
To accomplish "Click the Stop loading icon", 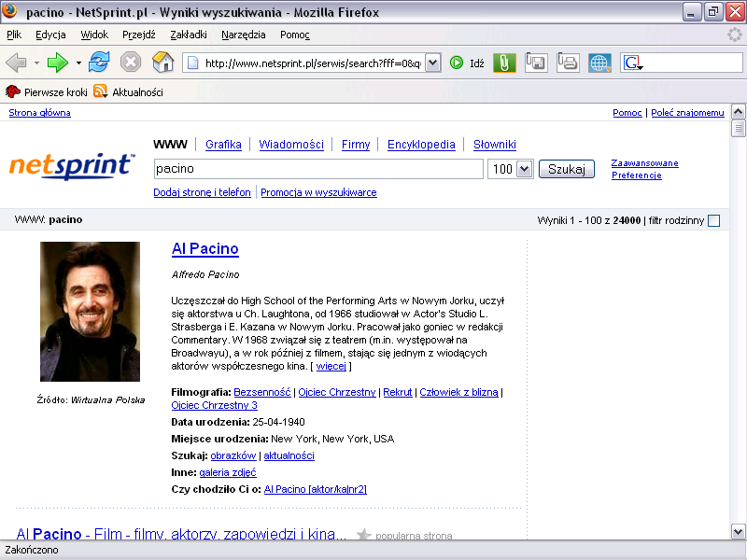I will 131,63.
